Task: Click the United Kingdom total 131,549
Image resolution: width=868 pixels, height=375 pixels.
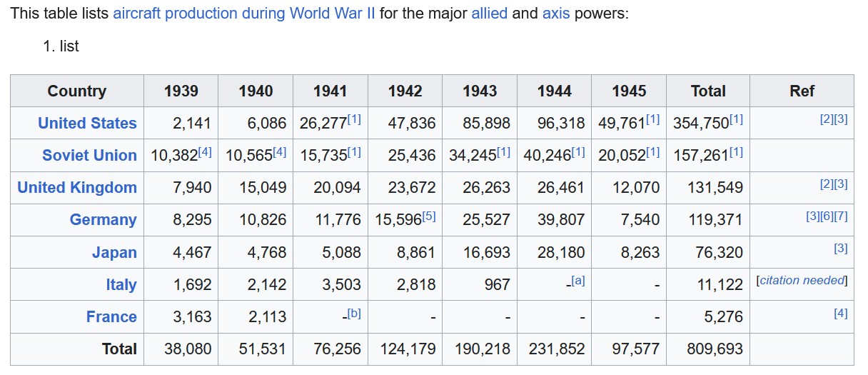Action: tap(715, 187)
